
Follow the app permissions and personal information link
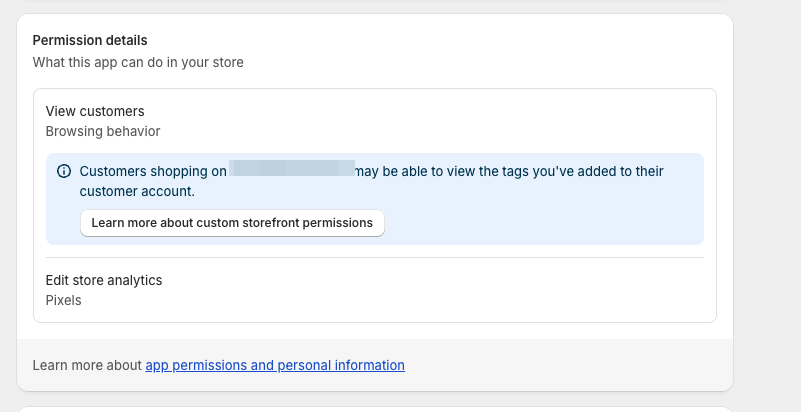275,365
